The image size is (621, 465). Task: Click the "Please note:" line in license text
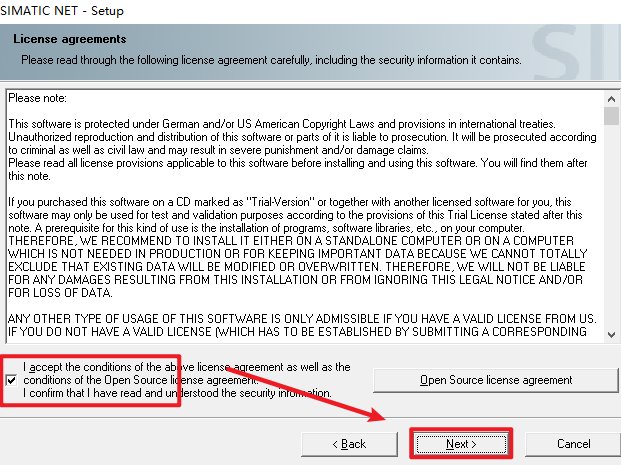pos(38,98)
